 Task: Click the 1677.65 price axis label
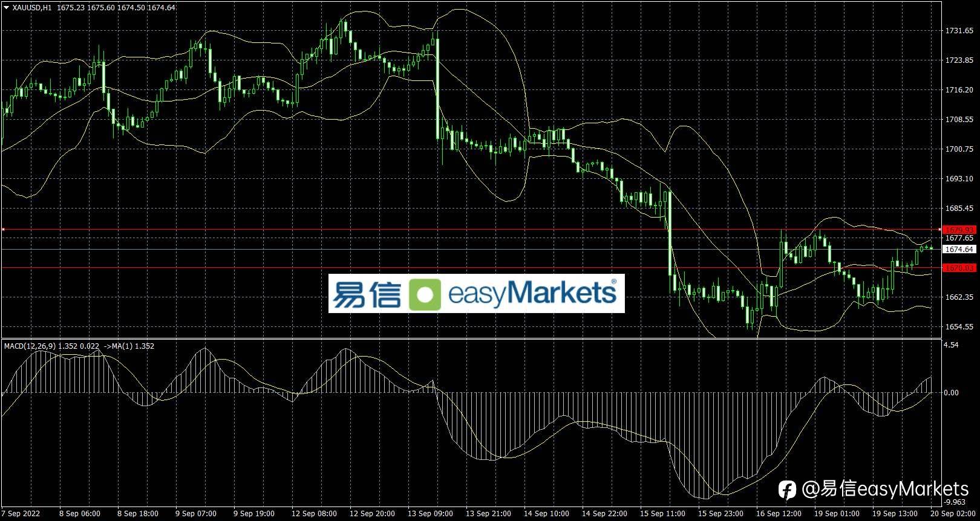(960, 238)
